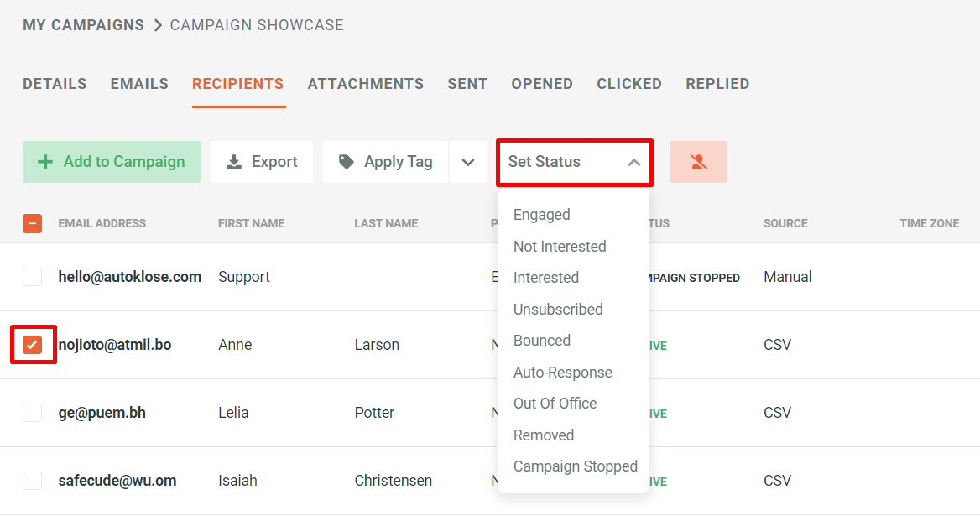Sort by Time Zone column header
The height and width of the screenshot is (516, 980).
tap(930, 224)
